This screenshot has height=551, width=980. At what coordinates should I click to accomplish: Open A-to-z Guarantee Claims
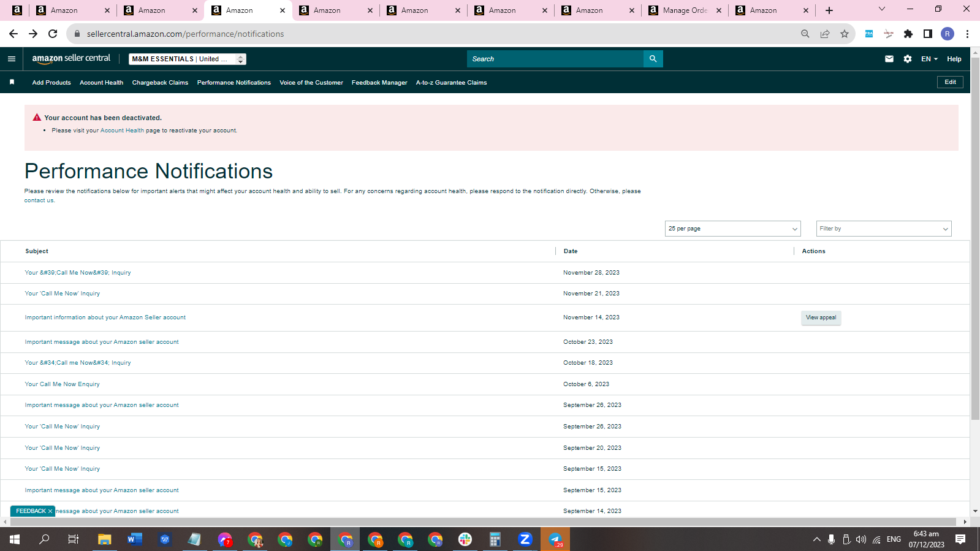click(451, 83)
